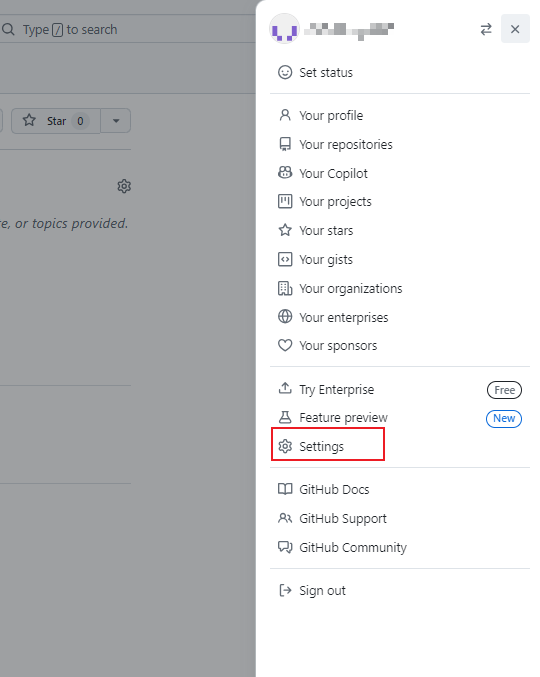Click the Free badge
Screen dimensions: 540x677
click(504, 390)
